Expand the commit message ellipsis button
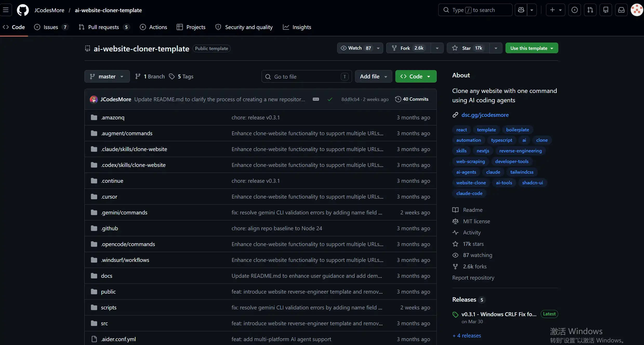644x345 pixels. click(x=316, y=99)
